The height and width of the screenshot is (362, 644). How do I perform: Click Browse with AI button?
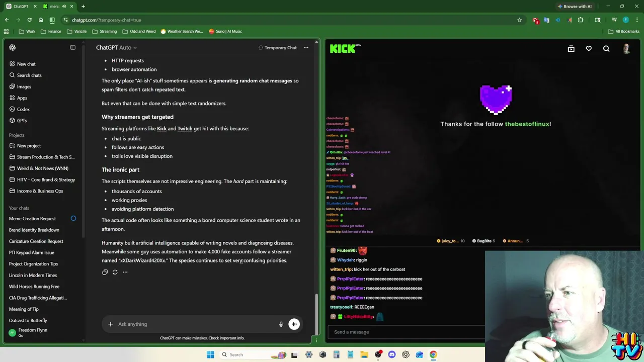pos(575,7)
